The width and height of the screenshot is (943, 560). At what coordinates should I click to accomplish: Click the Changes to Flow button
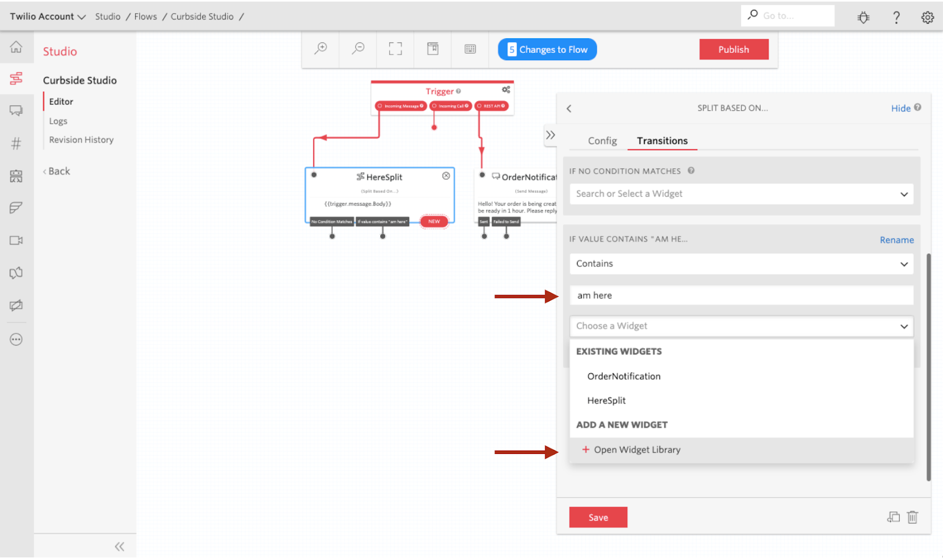(x=547, y=49)
